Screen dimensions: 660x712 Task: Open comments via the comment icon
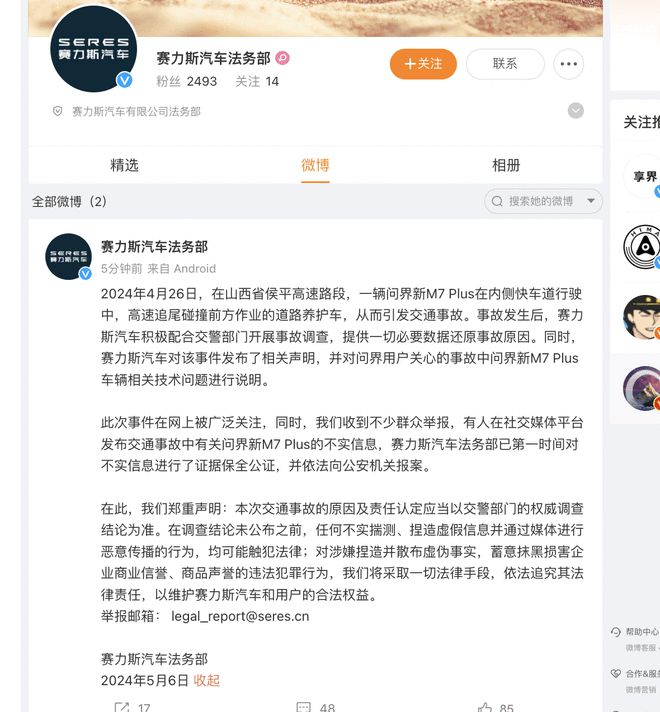pyautogui.click(x=303, y=707)
